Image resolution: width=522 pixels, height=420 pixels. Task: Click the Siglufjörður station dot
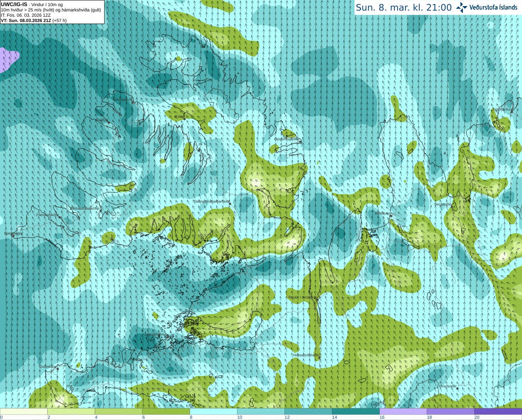(x=511, y=112)
